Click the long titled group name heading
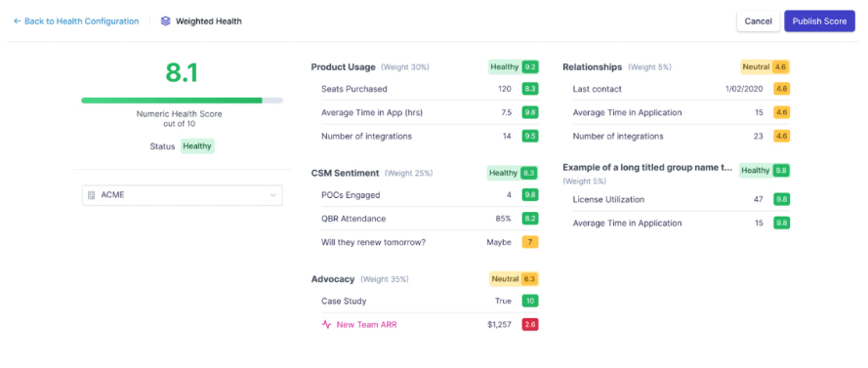The height and width of the screenshot is (368, 868). pos(647,167)
